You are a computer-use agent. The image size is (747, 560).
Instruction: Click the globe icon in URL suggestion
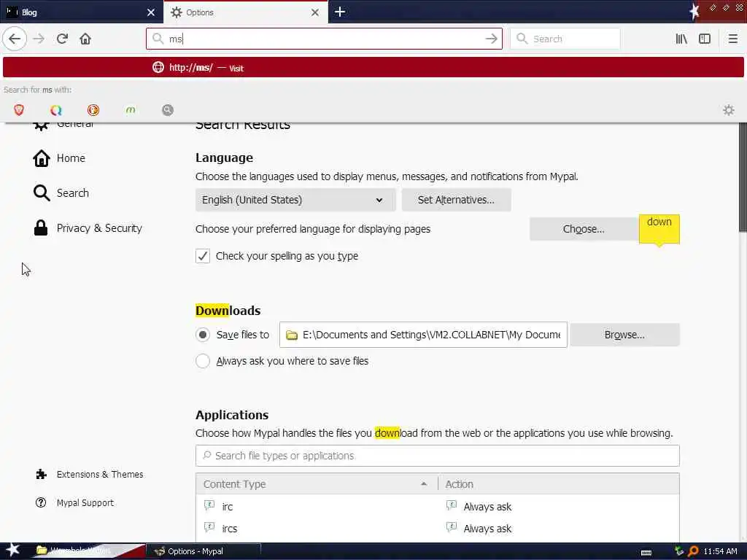(x=158, y=67)
